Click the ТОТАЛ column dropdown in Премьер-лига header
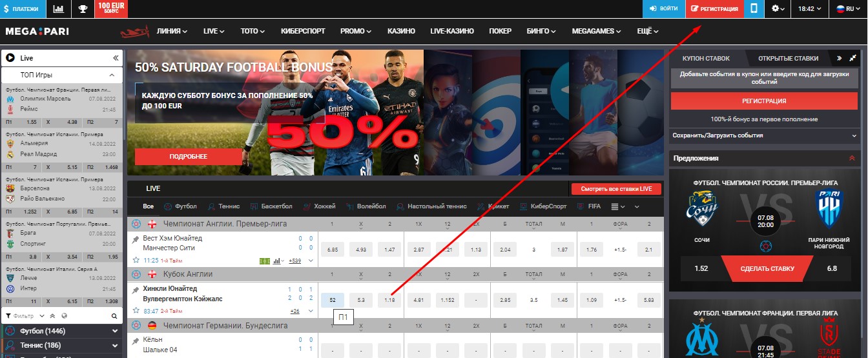 pyautogui.click(x=533, y=224)
